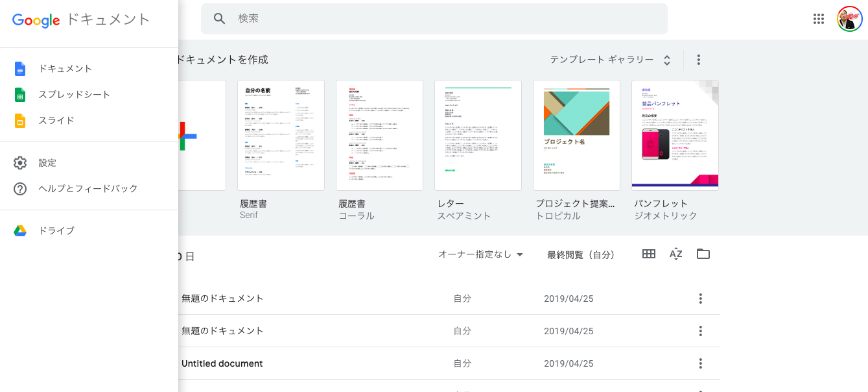Image resolution: width=868 pixels, height=392 pixels.
Task: Choose the 履歴書 Serif template
Action: click(281, 136)
